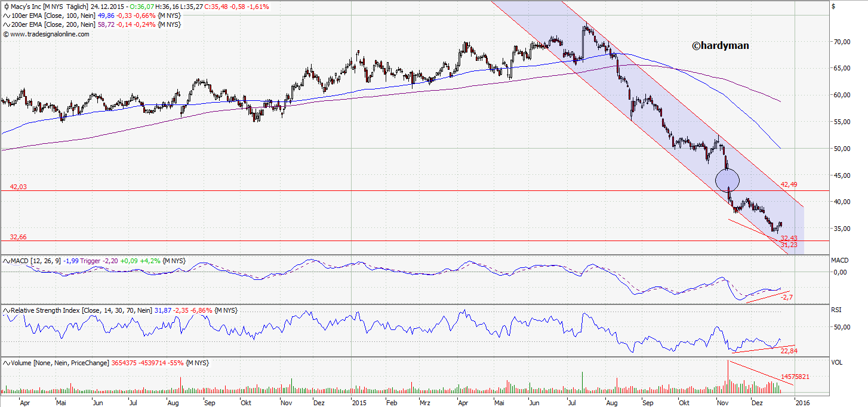Screen dimensions: 868x407
Task: Select the 32,66 support level label
Action: [x=18, y=237]
